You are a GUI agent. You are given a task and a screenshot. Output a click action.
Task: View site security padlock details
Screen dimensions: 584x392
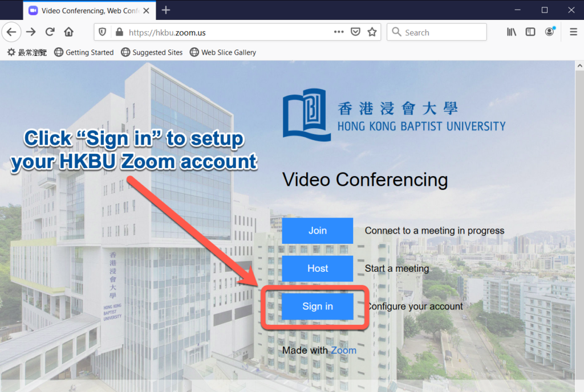119,32
